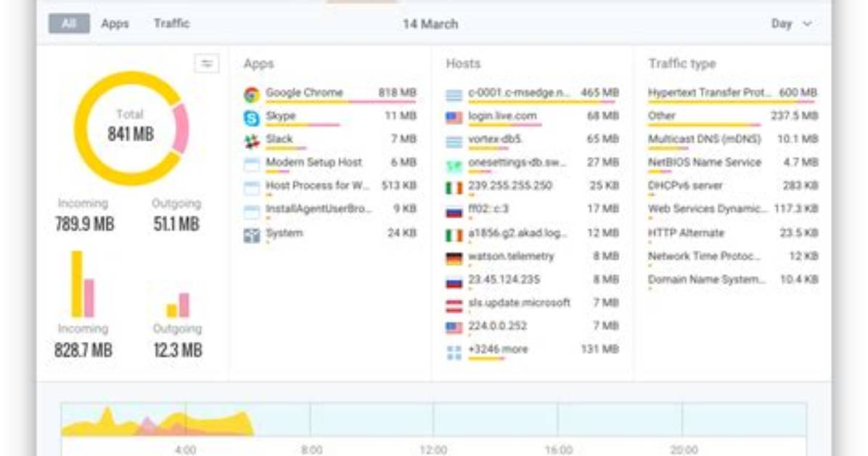Screen dimensions: 868x456
Task: Click the Skype app icon
Action: 252,118
